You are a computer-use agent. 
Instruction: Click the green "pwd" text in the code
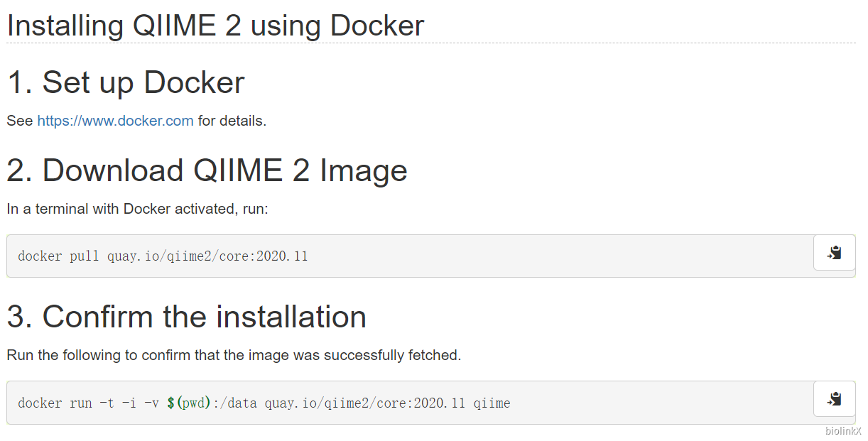coord(191,403)
